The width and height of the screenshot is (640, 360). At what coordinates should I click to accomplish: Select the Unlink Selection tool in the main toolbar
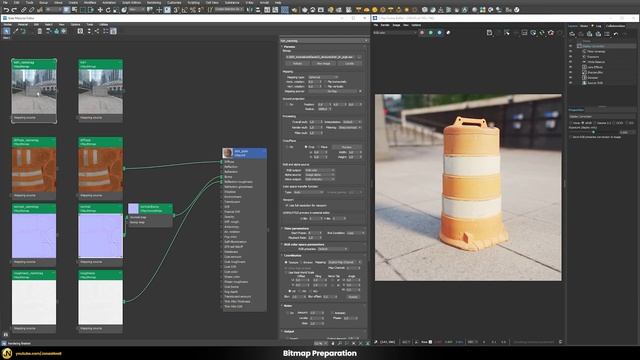[x=32, y=10]
